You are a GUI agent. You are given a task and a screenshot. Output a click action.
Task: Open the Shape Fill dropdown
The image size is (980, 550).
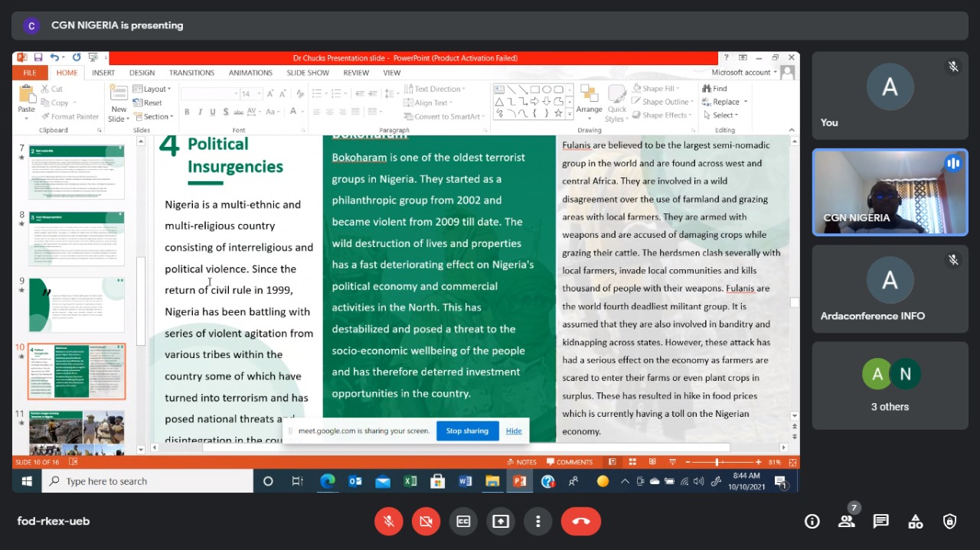click(x=656, y=89)
